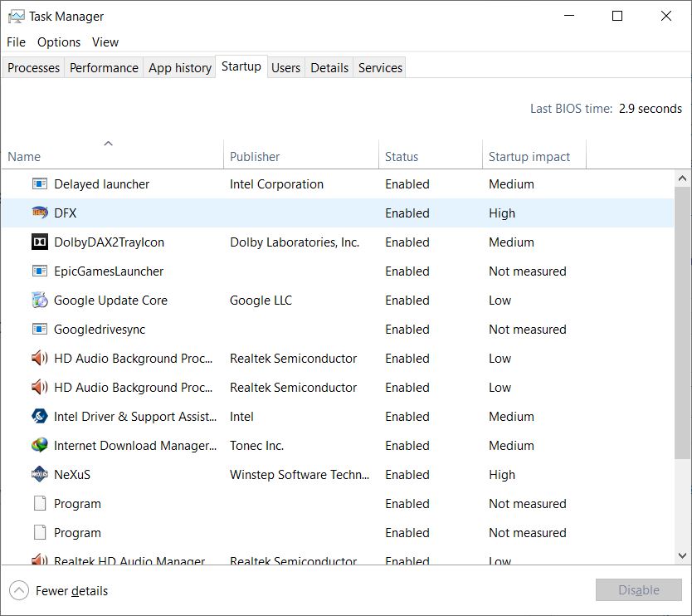Click the Delayed launcher app icon
This screenshot has height=616, width=692.
[x=40, y=183]
